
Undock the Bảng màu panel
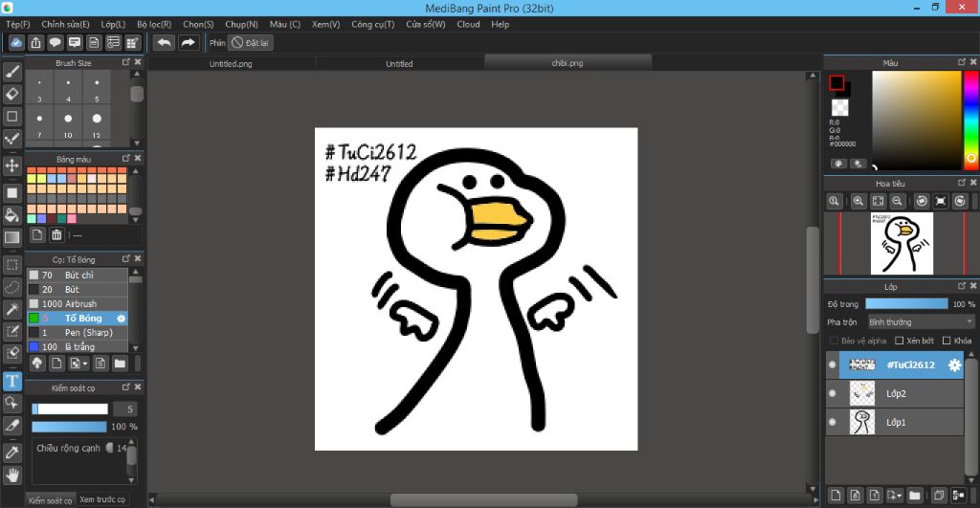[x=126, y=158]
